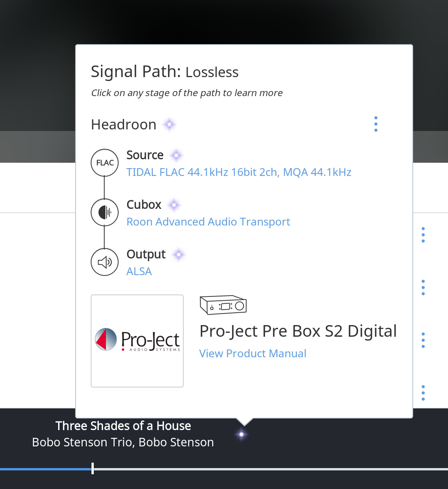Click the playback progress slider handle
The image size is (448, 489).
(x=93, y=468)
